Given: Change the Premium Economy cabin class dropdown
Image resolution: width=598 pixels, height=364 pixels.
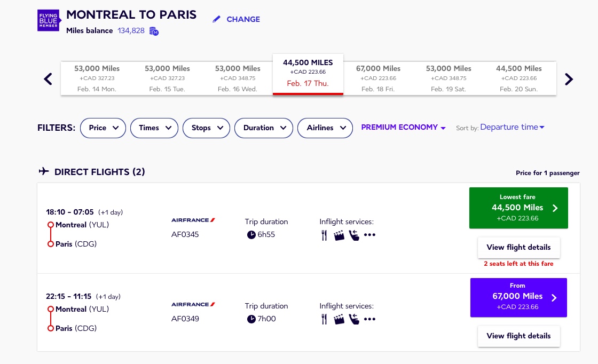Looking at the screenshot, I should click(403, 128).
